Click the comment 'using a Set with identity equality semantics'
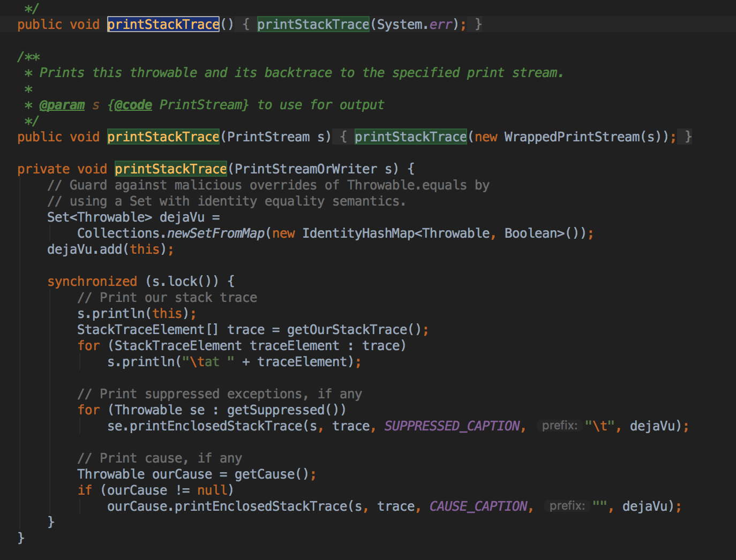Viewport: 736px width, 560px height. coord(227,201)
